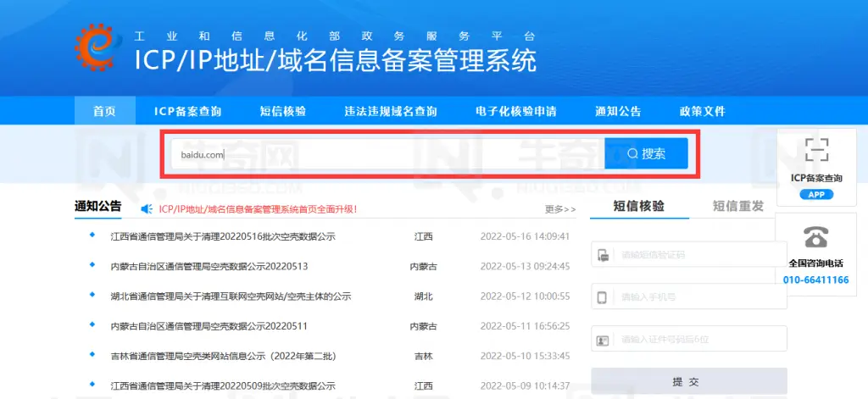Open the 内蒙古 空壳数据公示20220513 notice

[x=209, y=266]
